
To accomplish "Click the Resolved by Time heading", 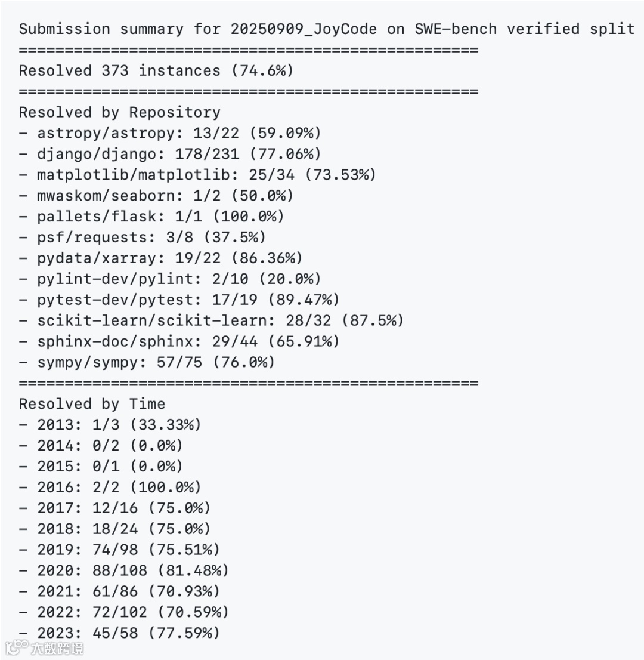I will [92, 404].
